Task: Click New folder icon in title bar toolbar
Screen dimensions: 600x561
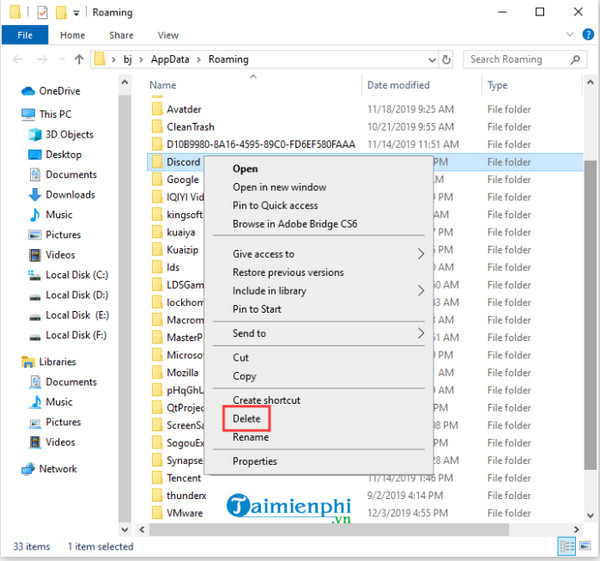Action: 61,12
